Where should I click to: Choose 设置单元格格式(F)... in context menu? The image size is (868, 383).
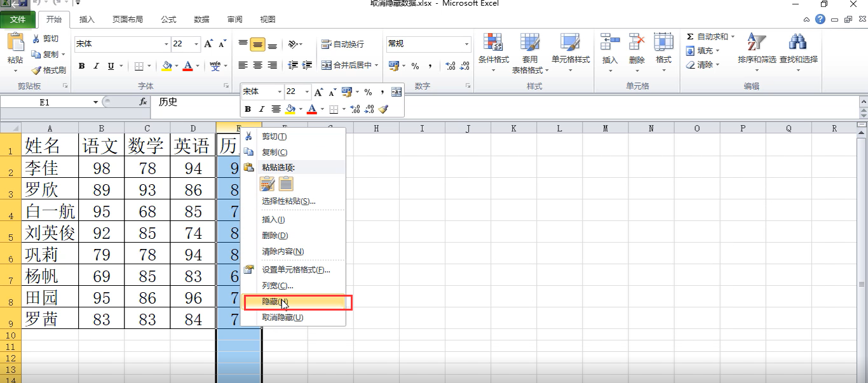293,270
